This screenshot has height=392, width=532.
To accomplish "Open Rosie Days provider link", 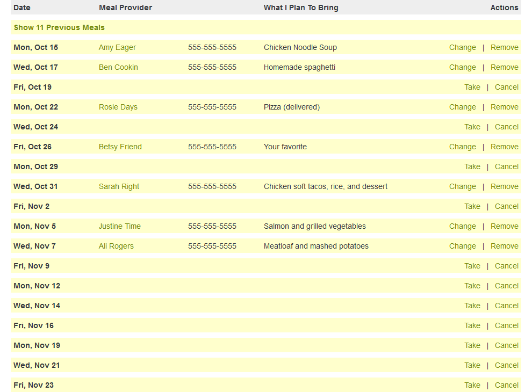I will 118,107.
